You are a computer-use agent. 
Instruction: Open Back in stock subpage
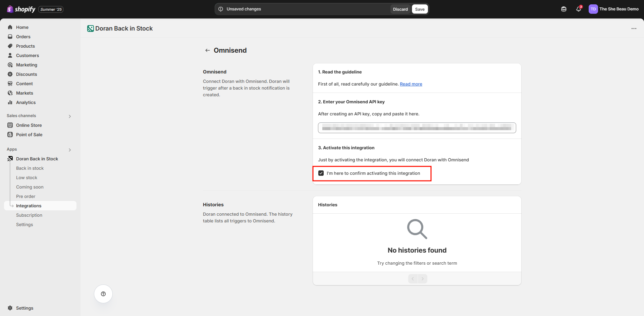(x=30, y=168)
